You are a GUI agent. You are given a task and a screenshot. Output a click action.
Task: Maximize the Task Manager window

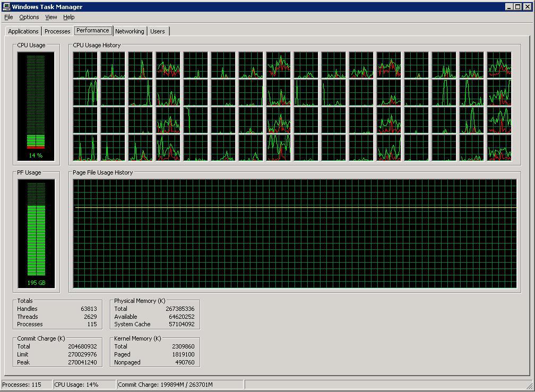517,7
